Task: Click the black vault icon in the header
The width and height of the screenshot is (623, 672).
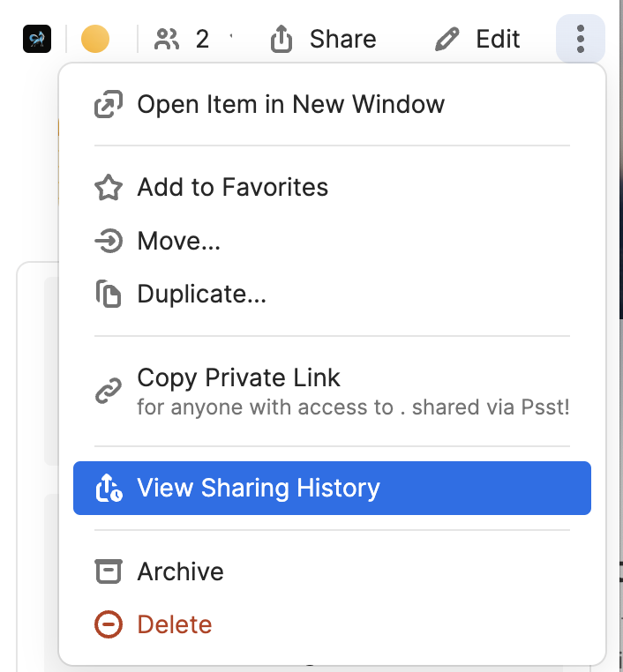Action: (37, 40)
